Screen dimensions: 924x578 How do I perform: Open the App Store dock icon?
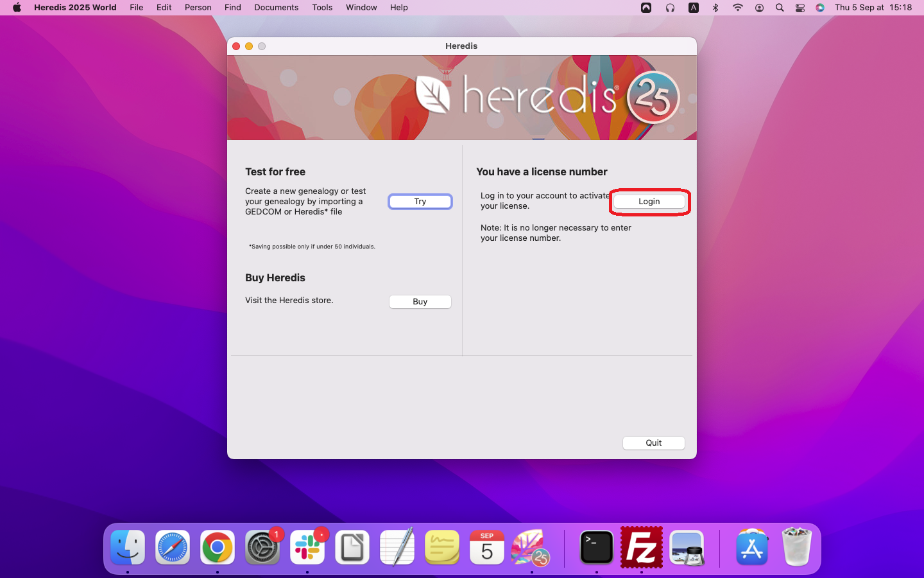pos(751,548)
